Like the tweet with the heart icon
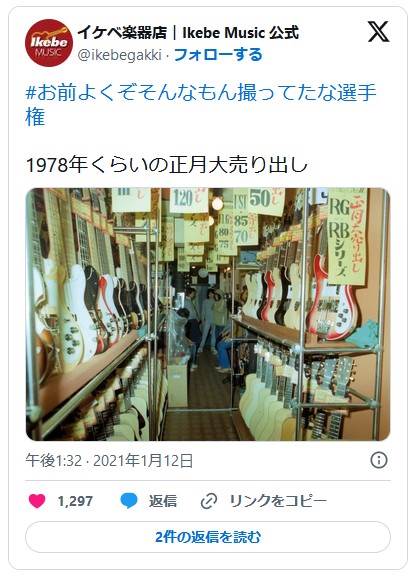Viewport: 413px width, 579px height. (37, 501)
